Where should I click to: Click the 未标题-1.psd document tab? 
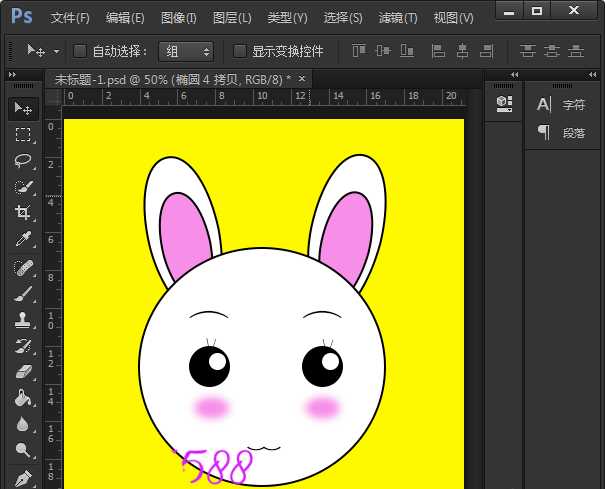click(x=170, y=78)
